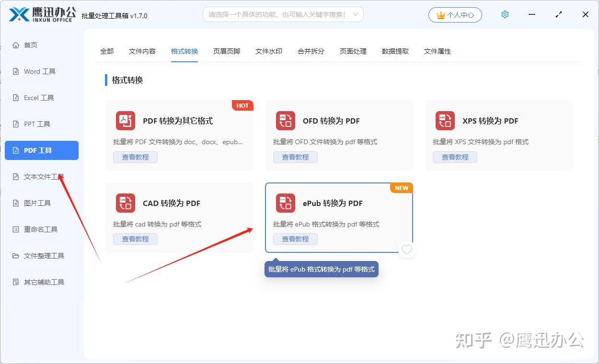Select the 格式转换 tab
This screenshot has height=364, width=599.
[x=184, y=51]
